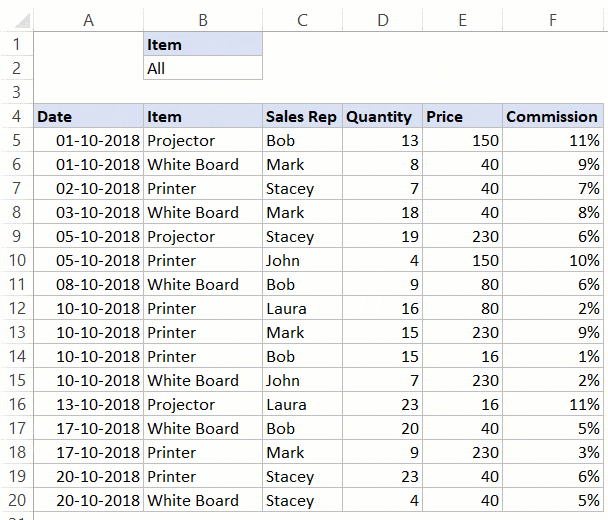The image size is (608, 520).
Task: Click the Item heading cell in row 4
Action: point(203,116)
